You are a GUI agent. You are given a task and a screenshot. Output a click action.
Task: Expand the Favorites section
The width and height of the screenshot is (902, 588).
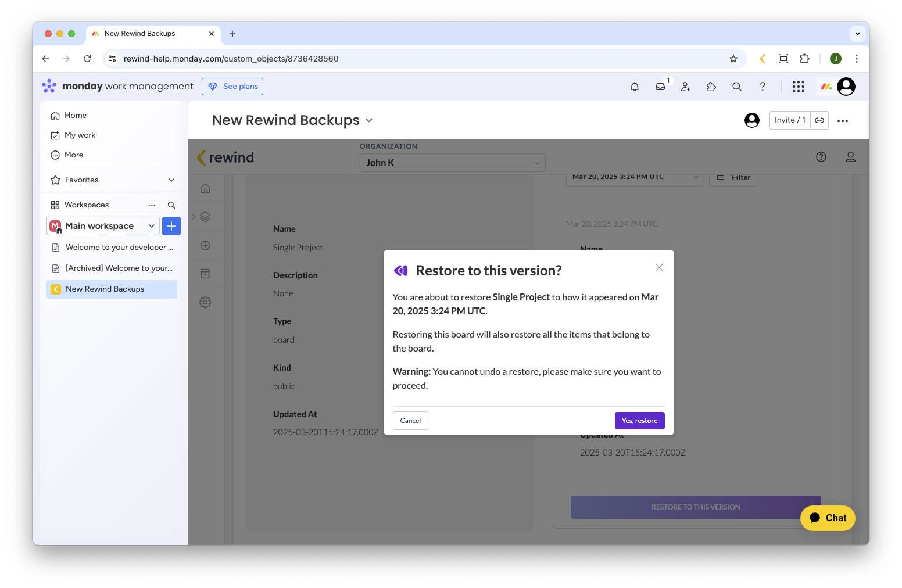click(x=171, y=180)
